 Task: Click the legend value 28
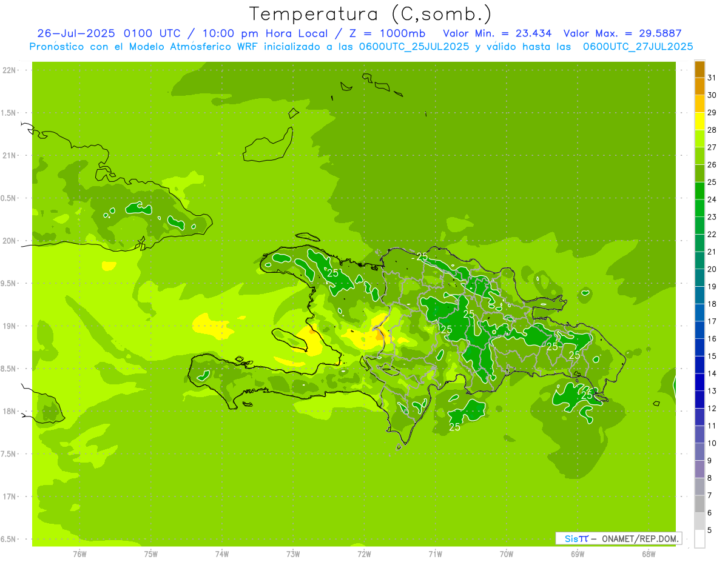[x=712, y=130]
